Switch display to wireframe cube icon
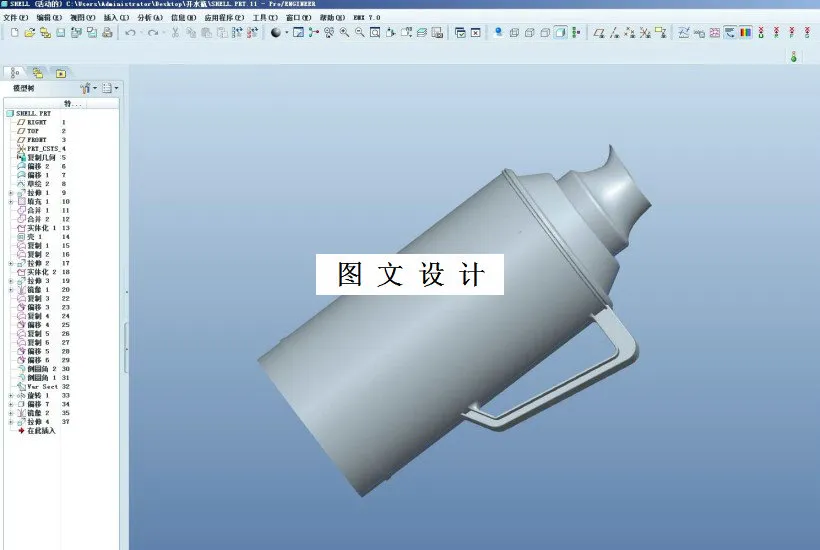This screenshot has height=550, width=820. (514, 32)
